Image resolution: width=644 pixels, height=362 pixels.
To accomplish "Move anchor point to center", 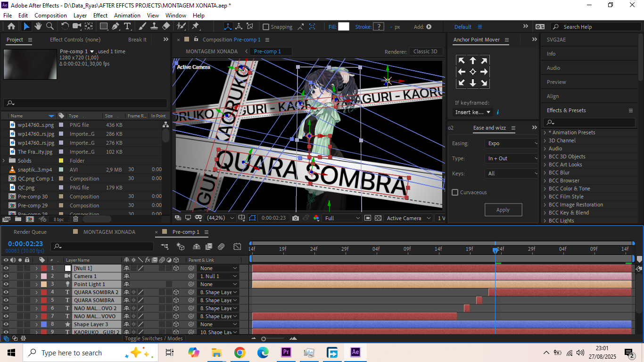I will pos(472,72).
